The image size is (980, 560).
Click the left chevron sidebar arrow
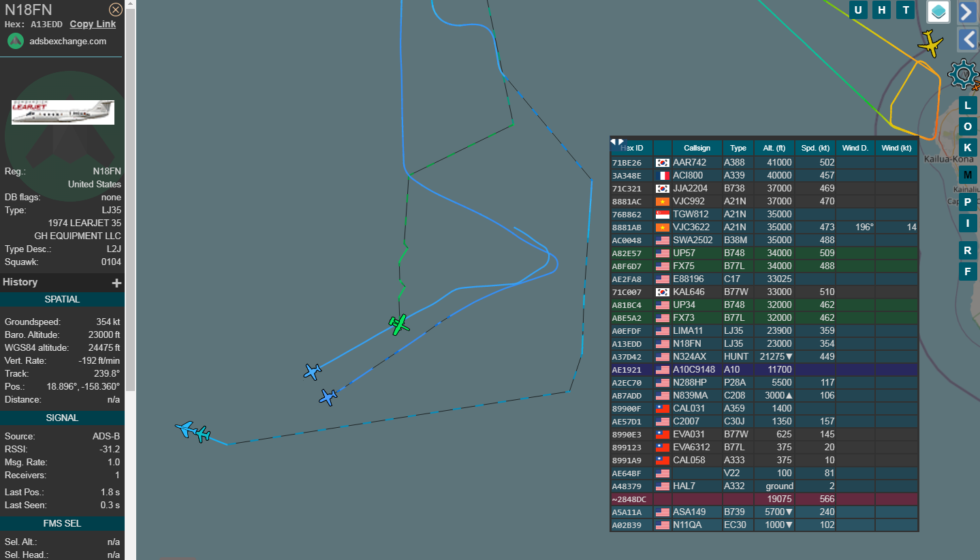(x=968, y=40)
